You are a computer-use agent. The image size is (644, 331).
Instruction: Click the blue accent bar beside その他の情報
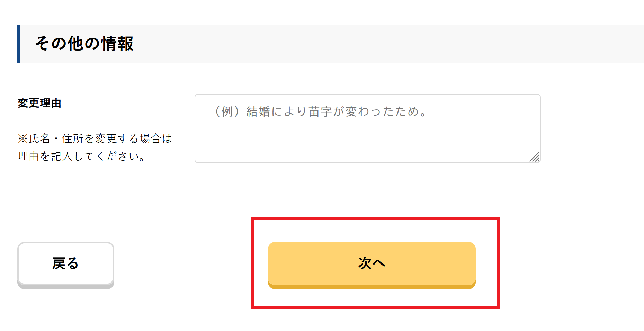pyautogui.click(x=19, y=44)
